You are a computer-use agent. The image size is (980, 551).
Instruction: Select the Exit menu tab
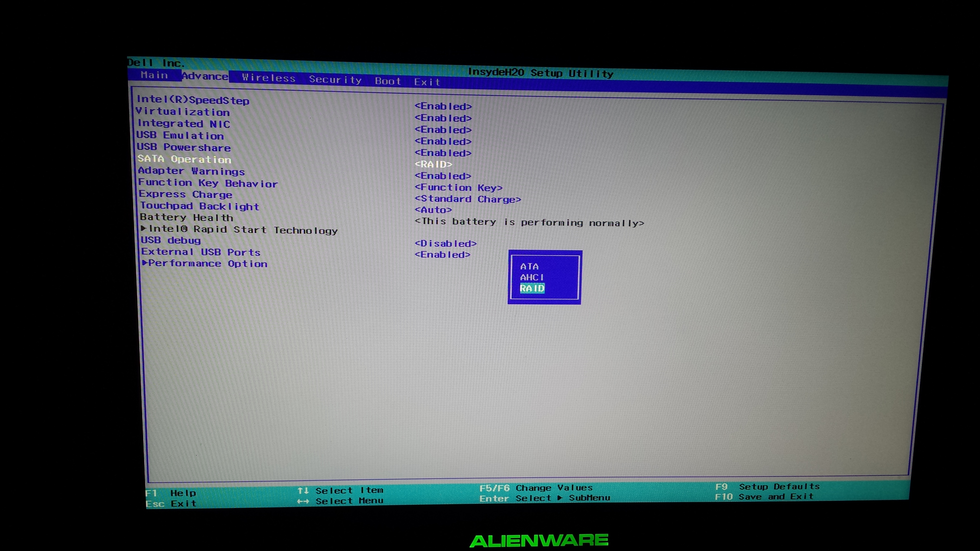point(427,82)
